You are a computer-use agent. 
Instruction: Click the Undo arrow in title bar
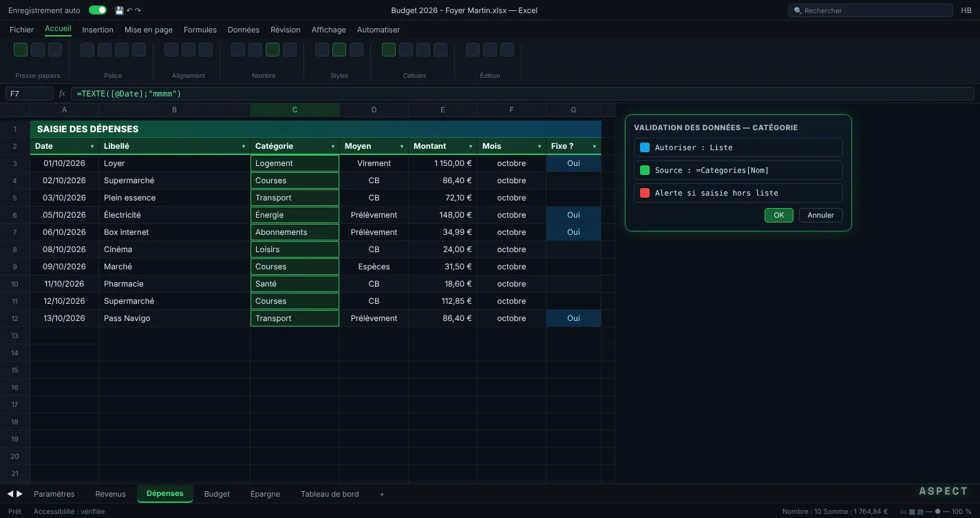pyautogui.click(x=129, y=10)
